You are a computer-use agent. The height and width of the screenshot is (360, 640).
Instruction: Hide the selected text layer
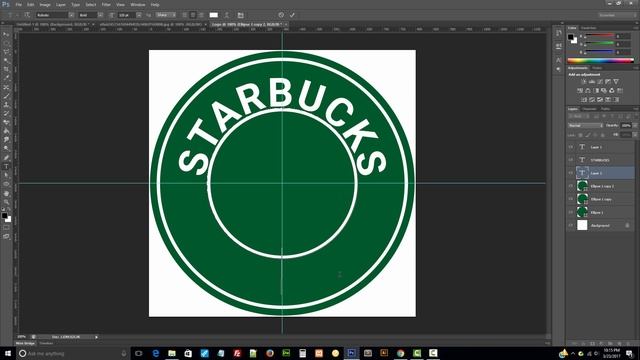pyautogui.click(x=571, y=173)
